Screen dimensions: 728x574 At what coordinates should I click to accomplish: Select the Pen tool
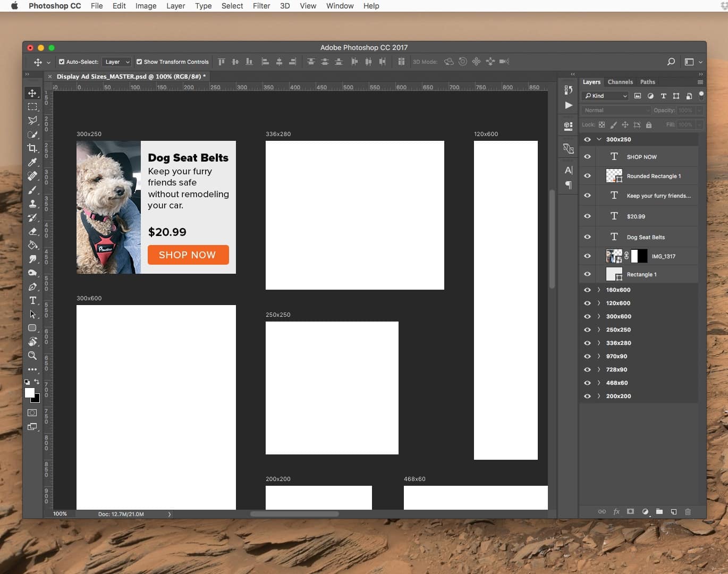[32, 287]
